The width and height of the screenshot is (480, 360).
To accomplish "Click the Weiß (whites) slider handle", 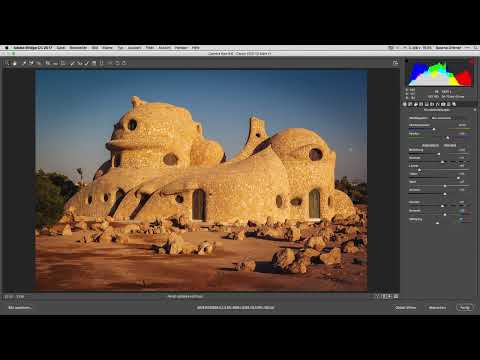I will [445, 186].
